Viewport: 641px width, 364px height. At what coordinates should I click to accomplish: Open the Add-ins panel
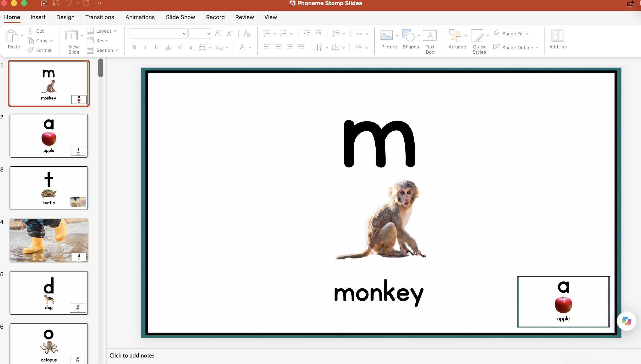[558, 35]
